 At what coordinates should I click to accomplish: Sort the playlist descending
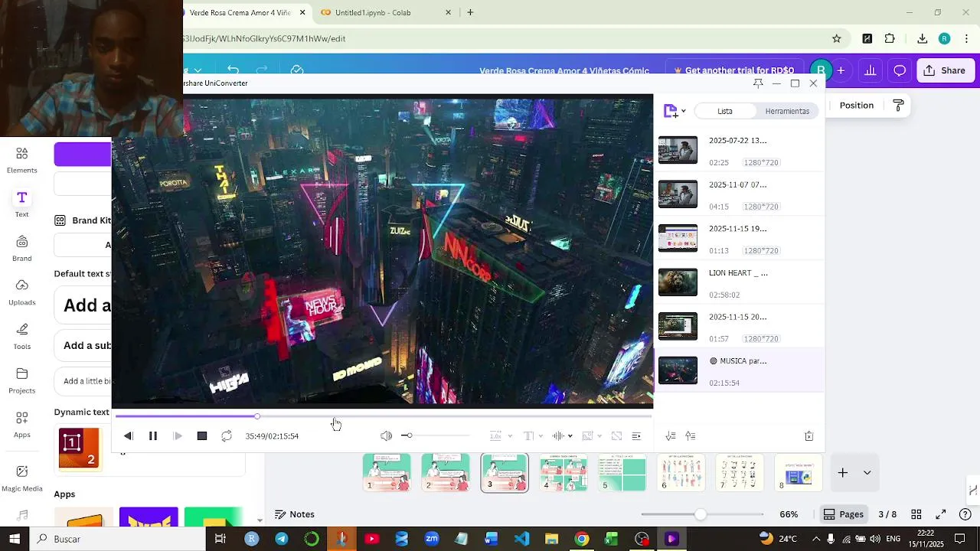click(x=671, y=436)
